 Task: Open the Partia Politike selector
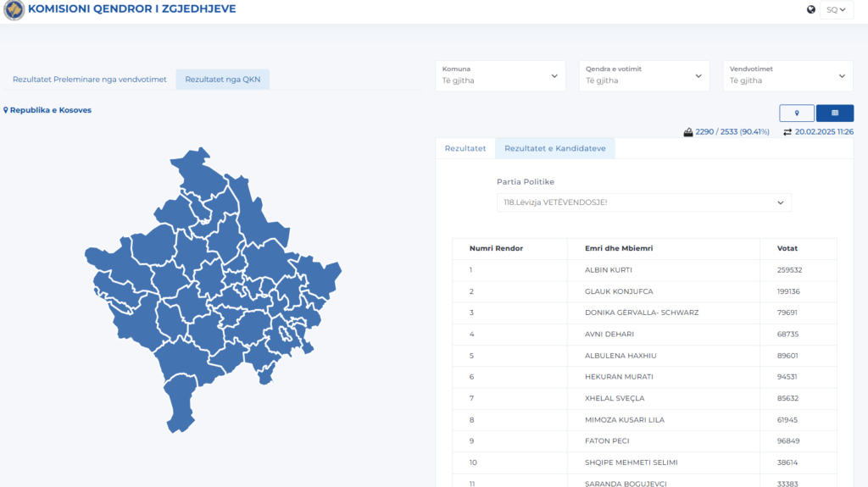[643, 202]
